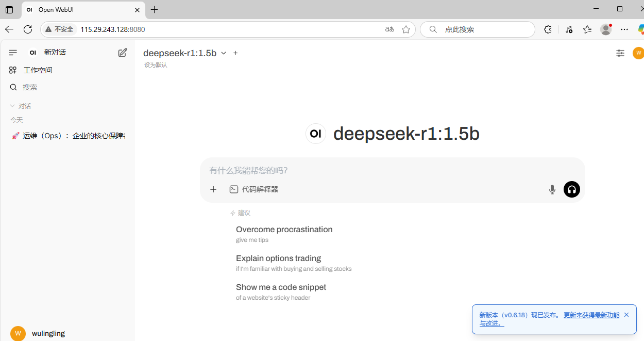Reload the page with refresh icon
This screenshot has width=644, height=341.
click(x=28, y=29)
